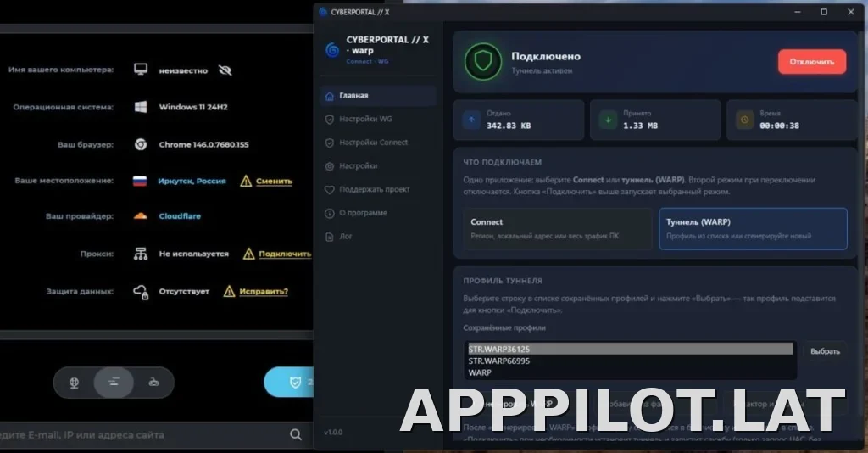Click the Chrome browser icon
This screenshot has height=453, width=868.
click(x=141, y=144)
